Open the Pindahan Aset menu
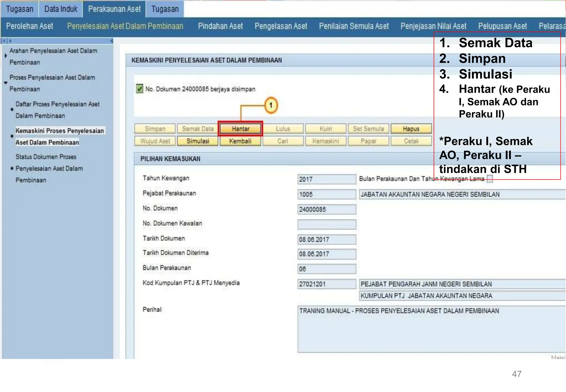The image size is (566, 392). click(220, 26)
